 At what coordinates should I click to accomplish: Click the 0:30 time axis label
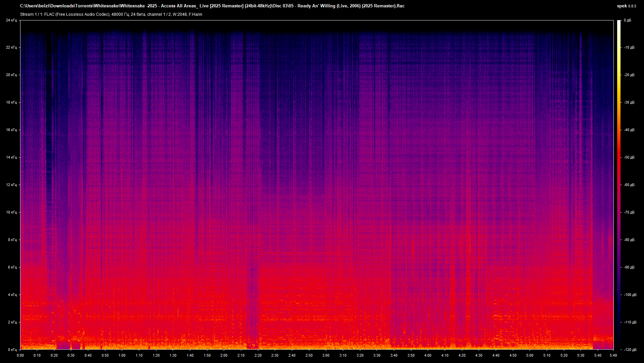(x=71, y=355)
